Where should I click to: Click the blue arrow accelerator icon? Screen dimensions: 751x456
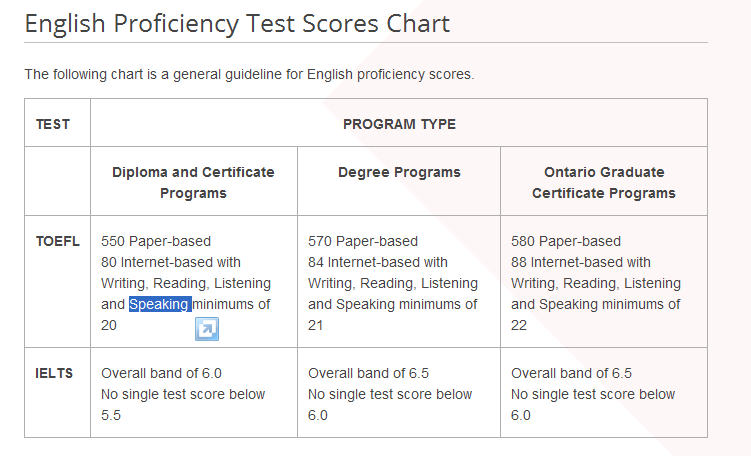point(207,329)
